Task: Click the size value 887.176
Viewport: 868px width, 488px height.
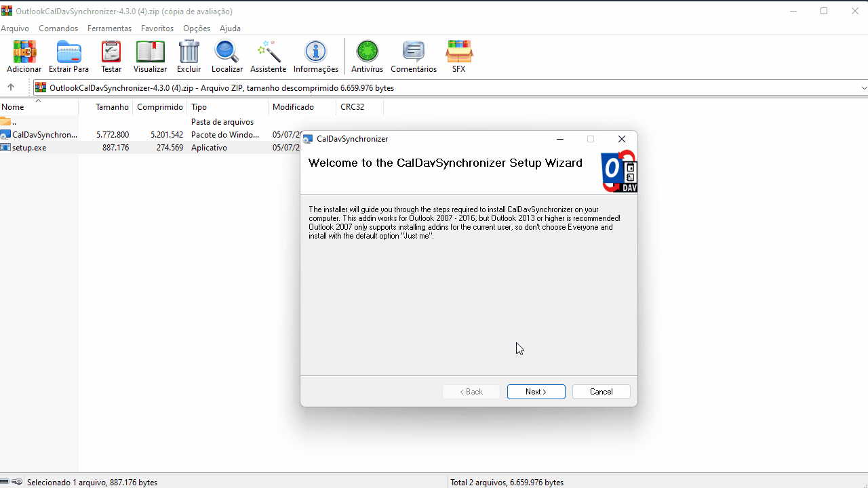Action: tap(115, 147)
